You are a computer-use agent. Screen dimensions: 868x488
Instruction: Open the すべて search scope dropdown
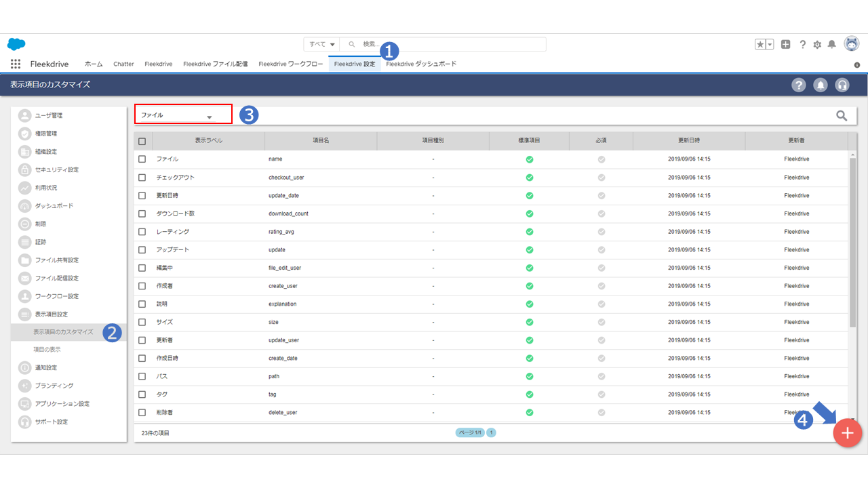pos(322,44)
